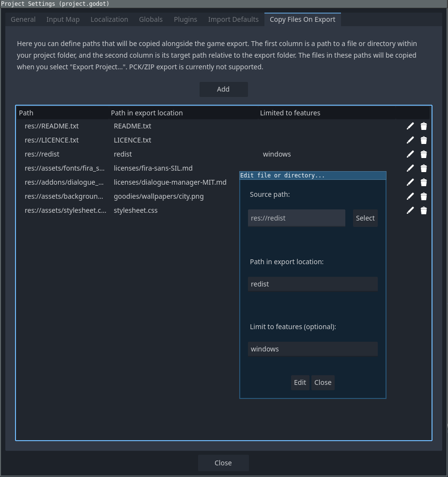This screenshot has width=448, height=477.
Task: Click licenses/dialogue-manager-MIT.md cell
Action: tap(170, 182)
